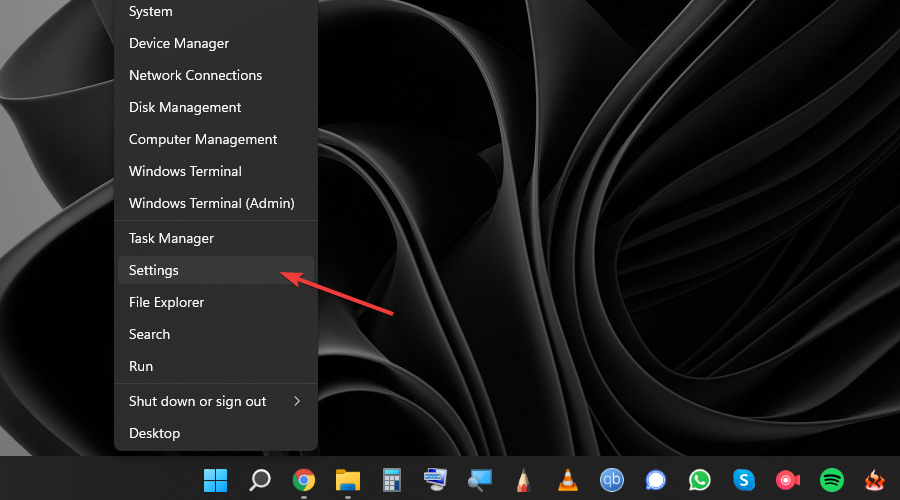Screen dimensions: 900x500
Task: Open Disk Management from the menu
Action: (185, 107)
